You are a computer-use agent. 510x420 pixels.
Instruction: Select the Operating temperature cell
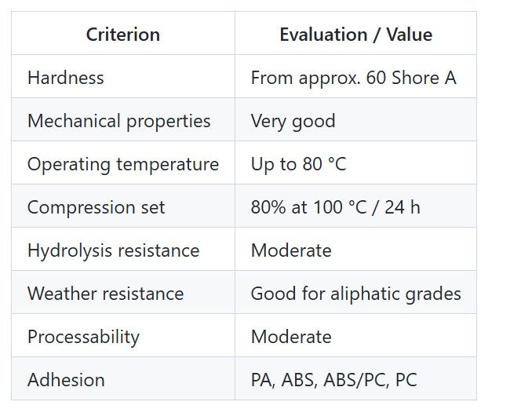click(123, 164)
